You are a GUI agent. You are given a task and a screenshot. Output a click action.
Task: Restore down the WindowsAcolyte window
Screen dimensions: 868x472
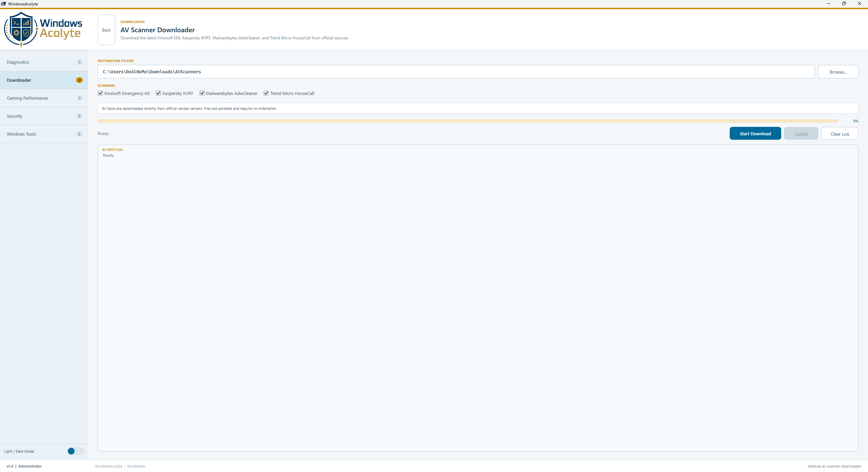click(x=844, y=4)
